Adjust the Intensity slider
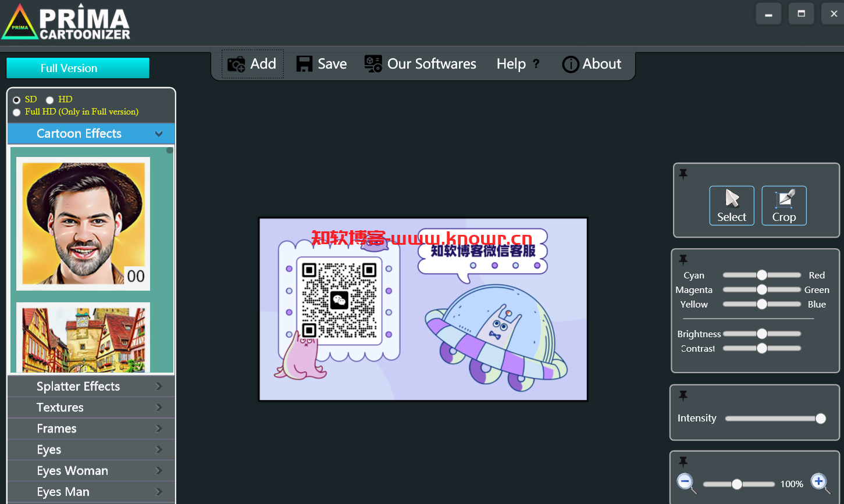 point(775,419)
